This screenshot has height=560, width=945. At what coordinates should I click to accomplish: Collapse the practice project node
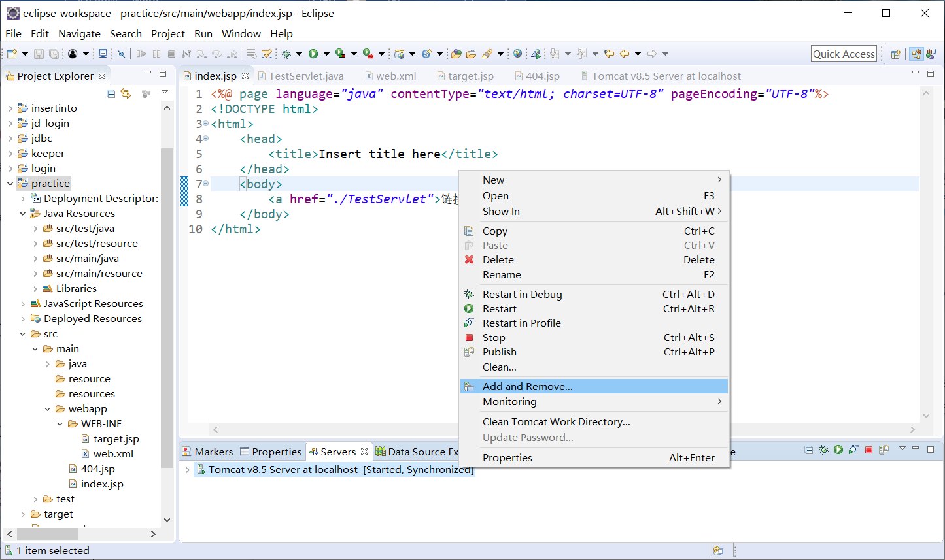pos(10,184)
